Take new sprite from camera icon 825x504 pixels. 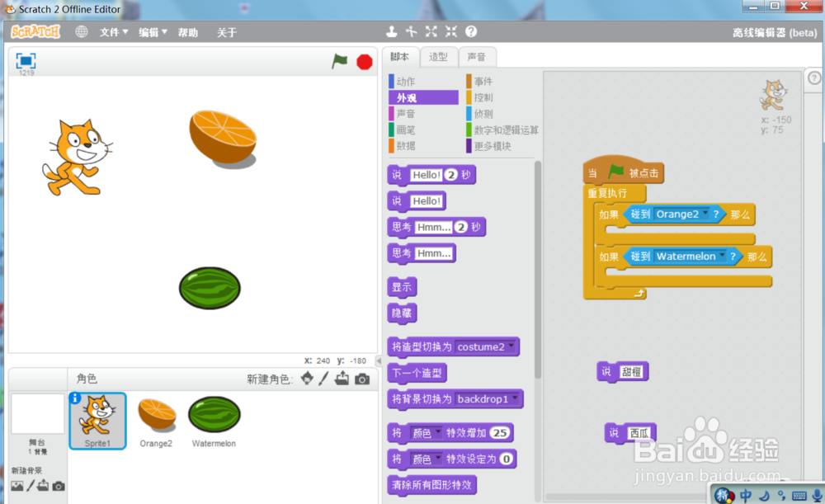(362, 379)
